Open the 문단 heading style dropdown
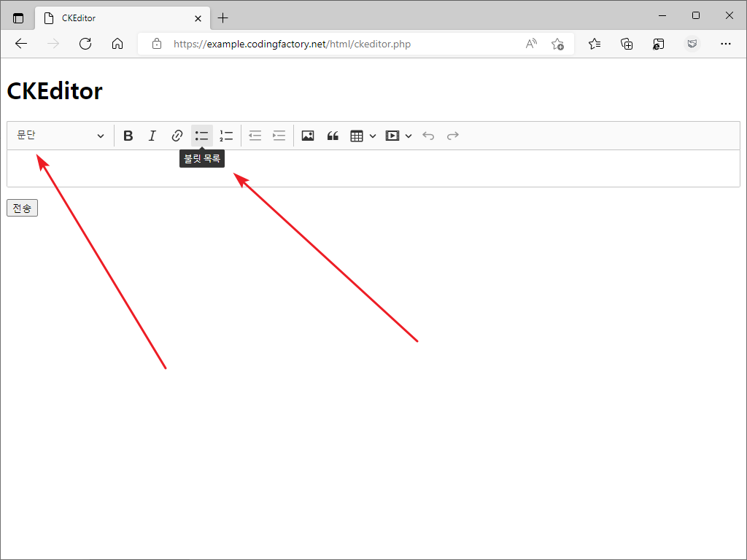Viewport: 747px width, 560px height. point(60,136)
